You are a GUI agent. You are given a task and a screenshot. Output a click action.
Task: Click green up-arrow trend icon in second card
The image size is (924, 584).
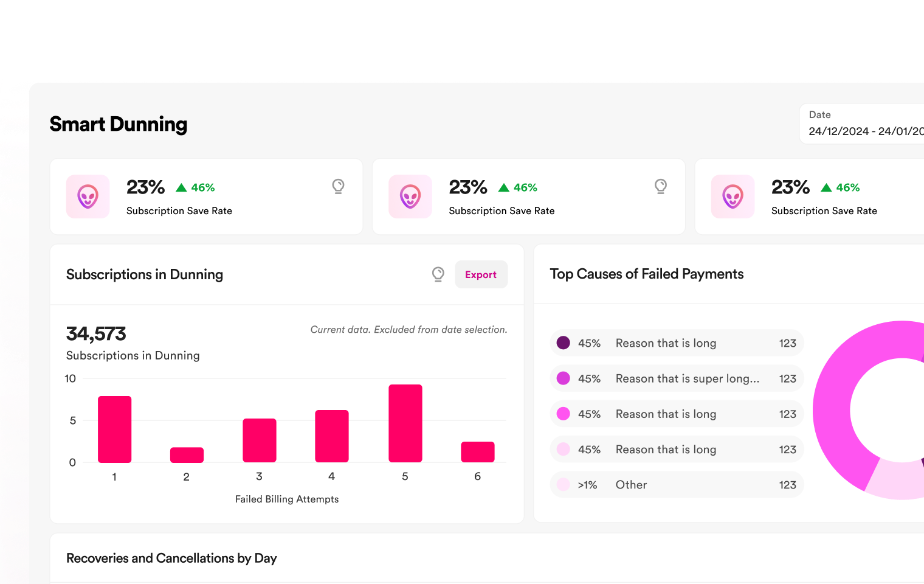point(503,187)
